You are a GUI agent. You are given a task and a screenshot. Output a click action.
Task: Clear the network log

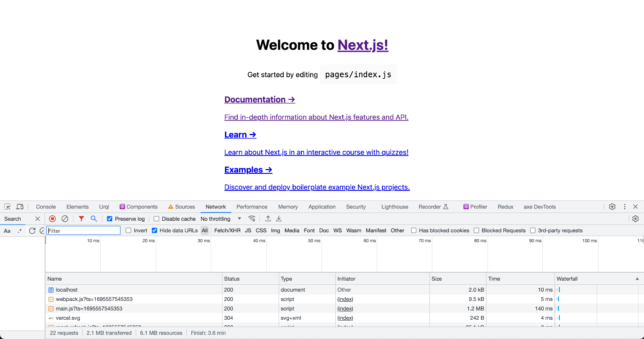coord(65,218)
